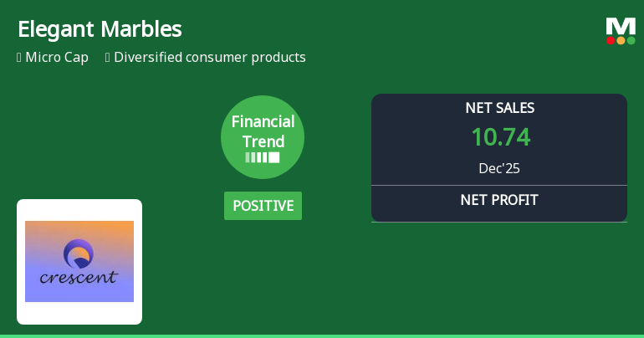644x338 pixels.
Task: Click the 10.74 net sales value
Action: (x=500, y=137)
